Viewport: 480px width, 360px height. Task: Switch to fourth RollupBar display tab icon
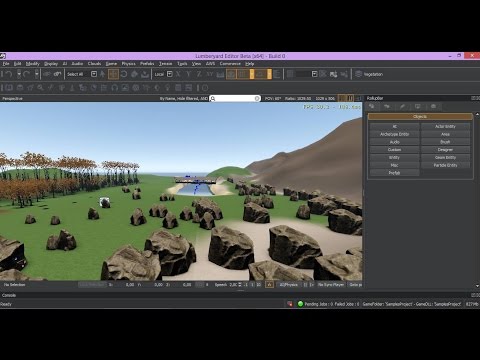[x=418, y=106]
